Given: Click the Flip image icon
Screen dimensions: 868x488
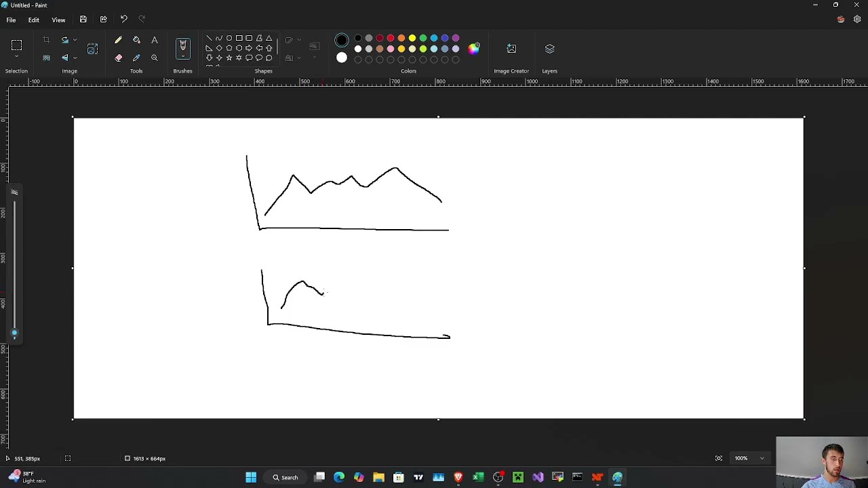Looking at the screenshot, I should 64,58.
